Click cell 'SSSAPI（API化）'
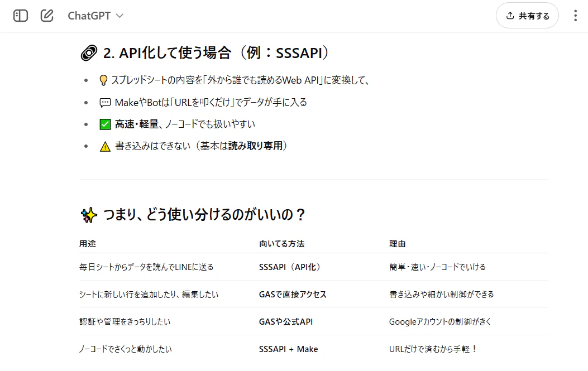This screenshot has width=588, height=371. pyautogui.click(x=289, y=267)
